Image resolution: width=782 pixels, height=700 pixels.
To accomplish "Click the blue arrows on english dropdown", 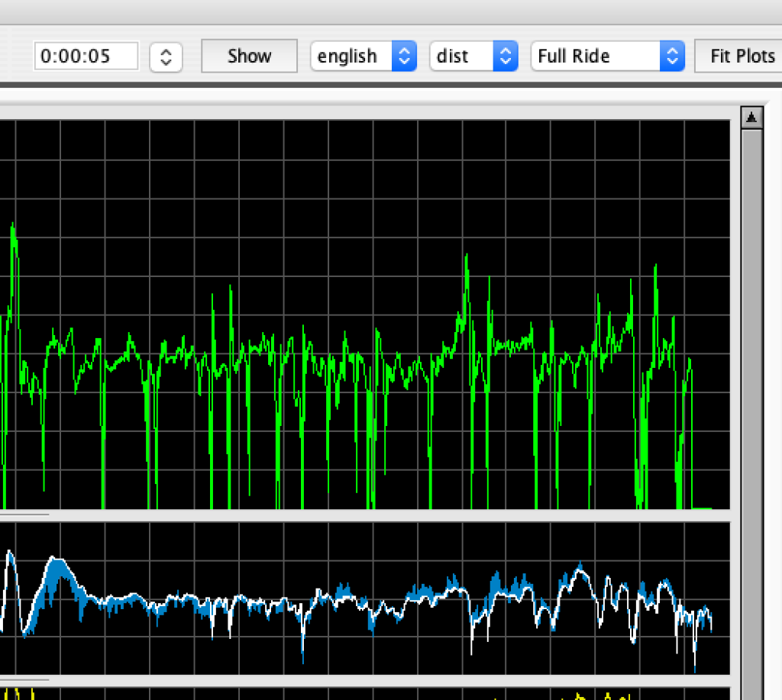I will (404, 56).
